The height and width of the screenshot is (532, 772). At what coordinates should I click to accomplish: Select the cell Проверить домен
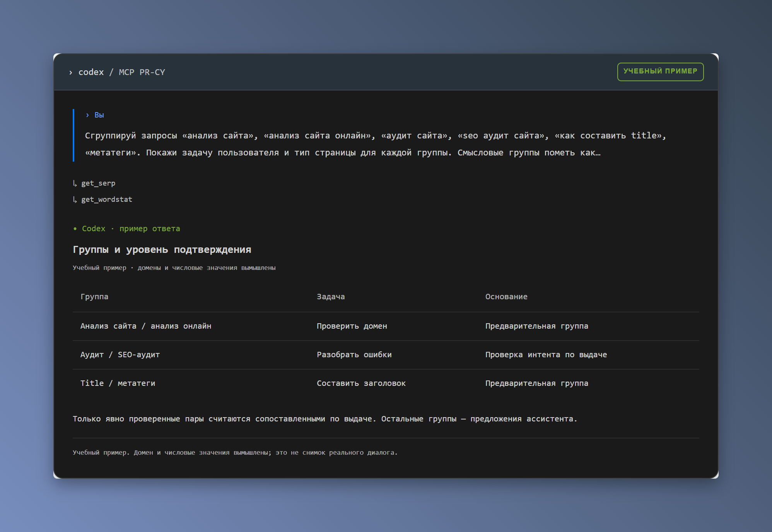[x=352, y=326]
